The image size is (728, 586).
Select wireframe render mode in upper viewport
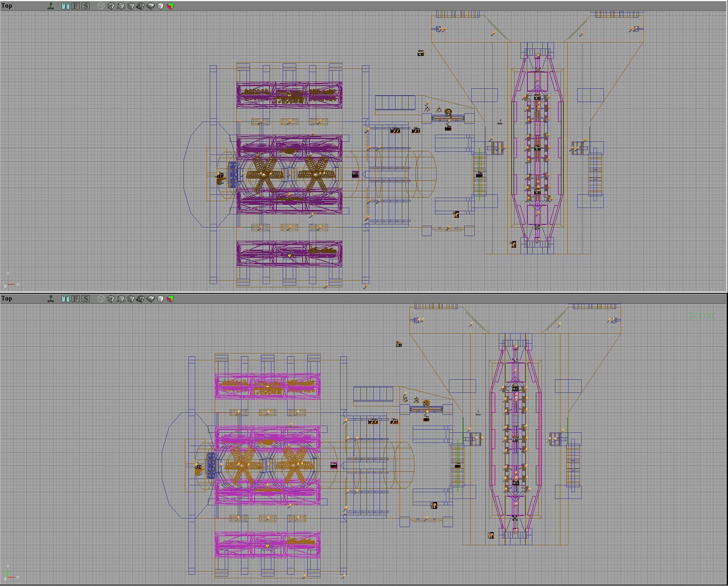[x=101, y=6]
